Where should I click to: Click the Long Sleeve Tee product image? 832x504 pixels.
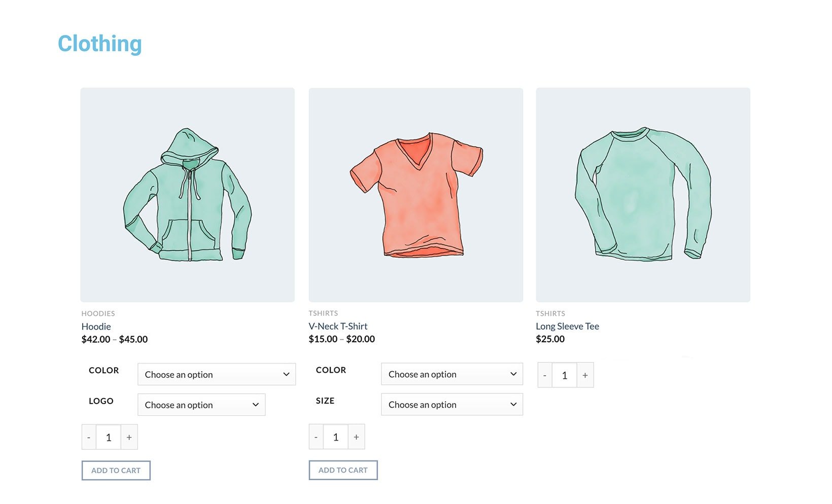click(x=643, y=194)
